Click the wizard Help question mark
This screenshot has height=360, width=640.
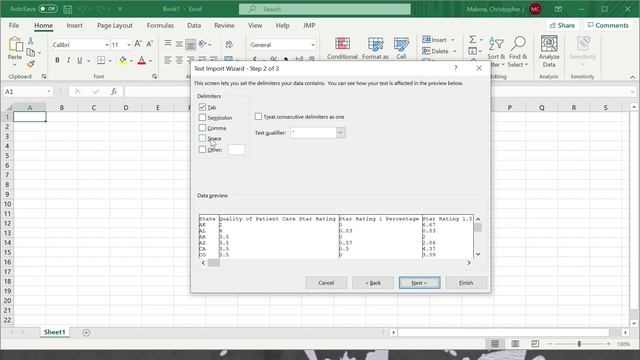tap(456, 68)
